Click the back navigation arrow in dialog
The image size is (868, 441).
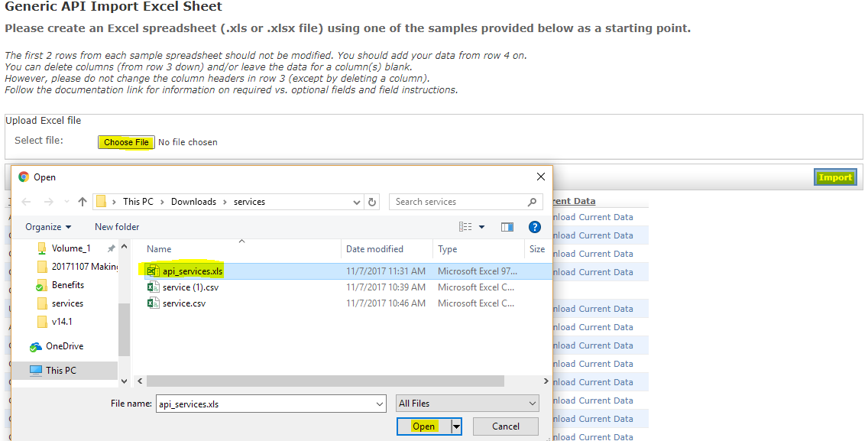[x=26, y=202]
